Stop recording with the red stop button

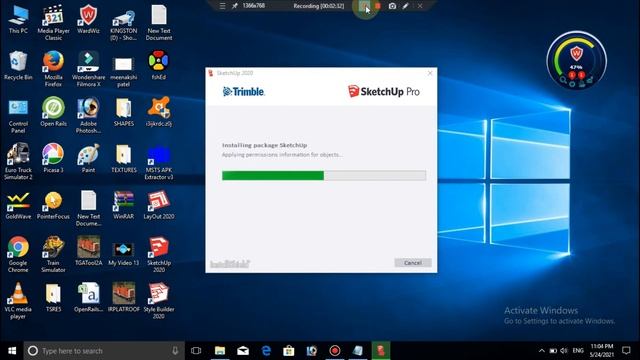click(378, 6)
